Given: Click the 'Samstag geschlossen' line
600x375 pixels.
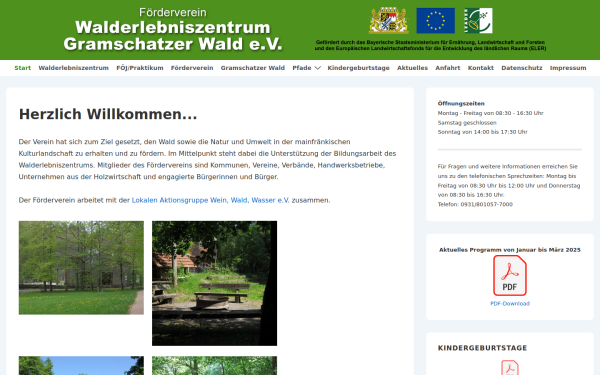Looking at the screenshot, I should click(467, 123).
